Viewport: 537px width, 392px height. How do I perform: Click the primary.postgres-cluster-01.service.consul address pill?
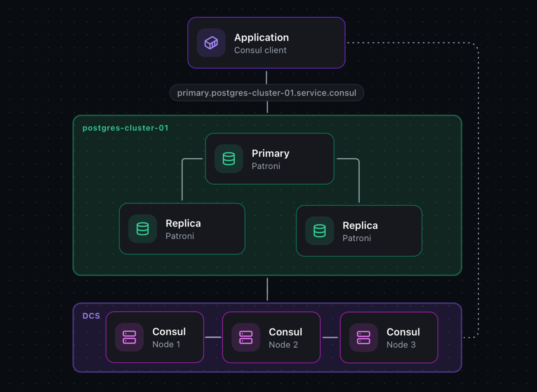coord(267,93)
